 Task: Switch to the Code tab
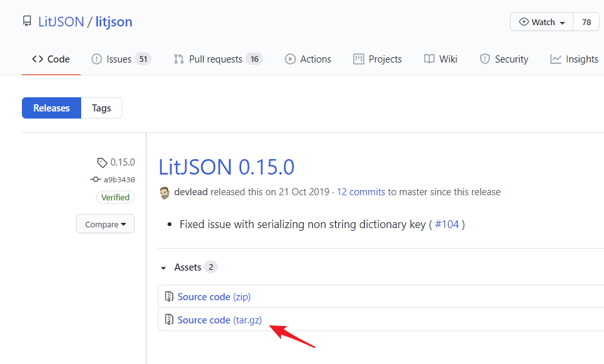click(51, 59)
